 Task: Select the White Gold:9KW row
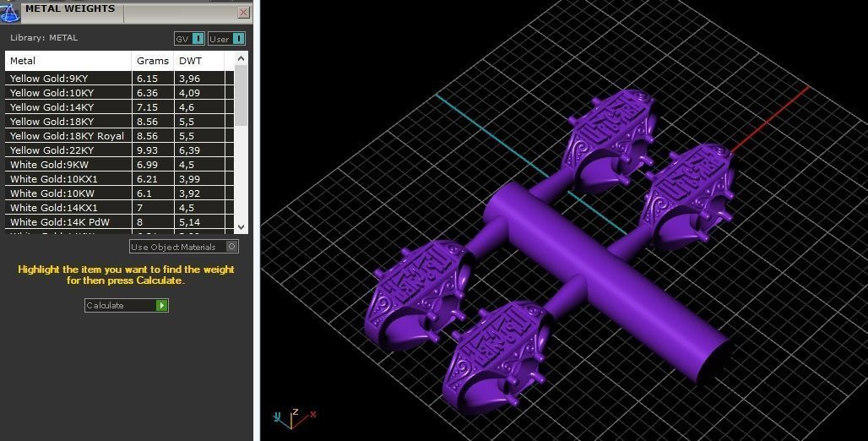[119, 165]
